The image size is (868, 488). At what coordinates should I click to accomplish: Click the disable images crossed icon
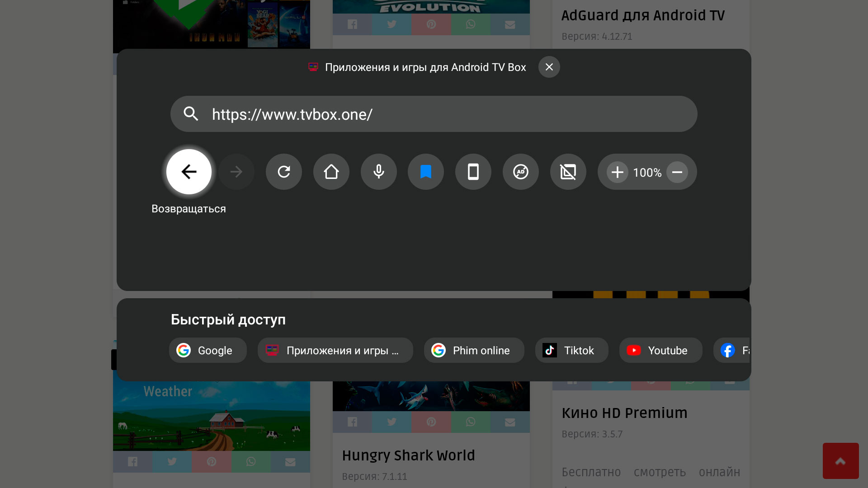pyautogui.click(x=568, y=172)
